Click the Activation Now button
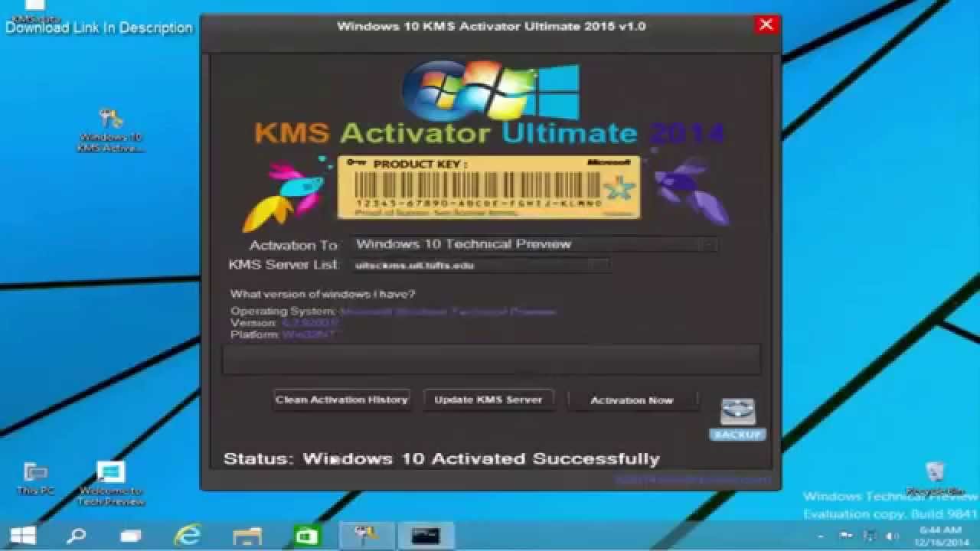Screen dimensions: 980x551 point(632,400)
